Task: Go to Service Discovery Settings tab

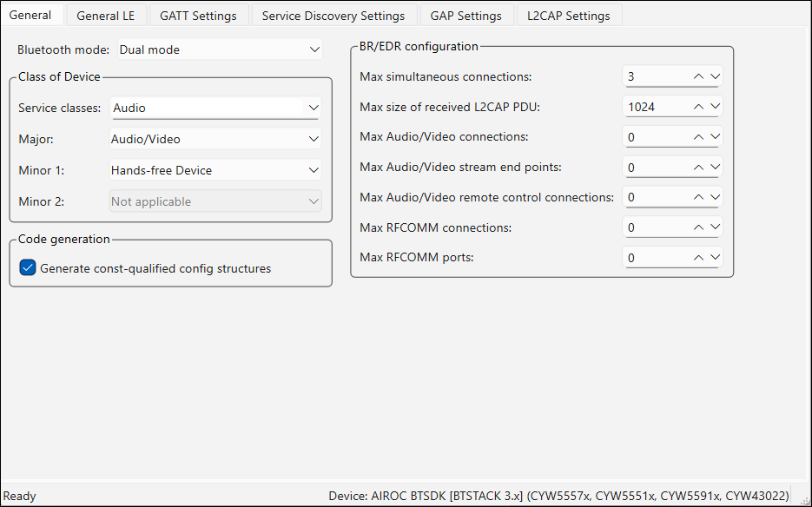Action: (x=333, y=16)
